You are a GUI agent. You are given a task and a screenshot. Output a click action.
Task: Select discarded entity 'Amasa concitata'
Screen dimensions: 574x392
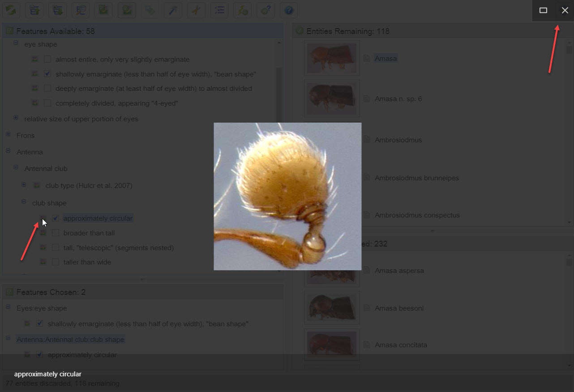click(x=401, y=345)
